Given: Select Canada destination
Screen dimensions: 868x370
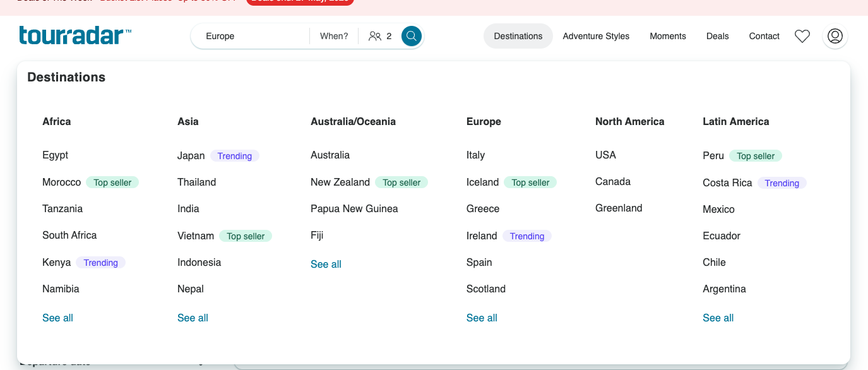Looking at the screenshot, I should click(x=613, y=181).
